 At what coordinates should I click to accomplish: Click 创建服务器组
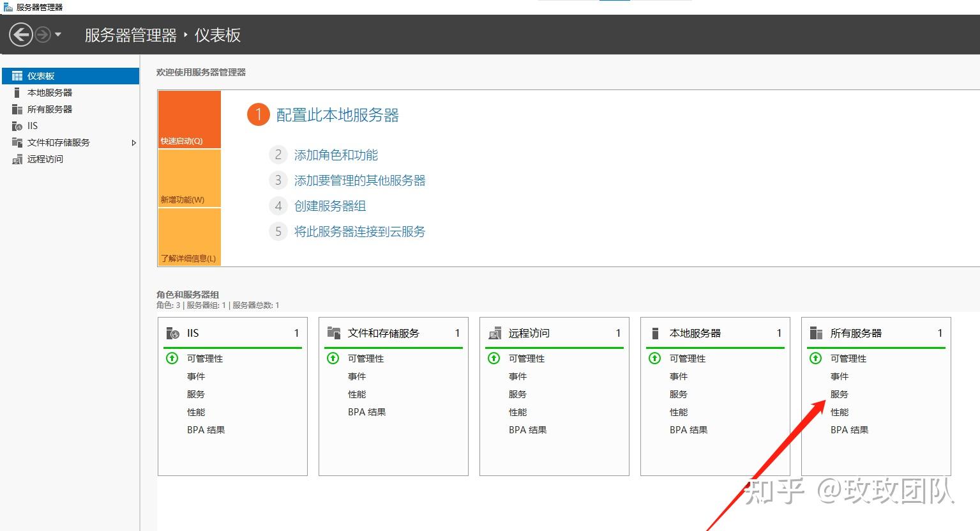[x=329, y=206]
